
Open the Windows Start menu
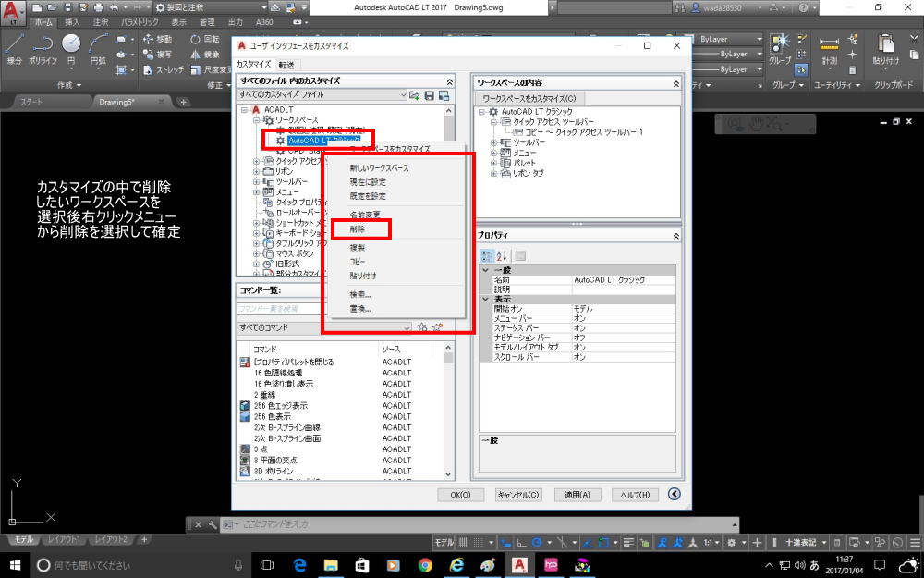15,565
